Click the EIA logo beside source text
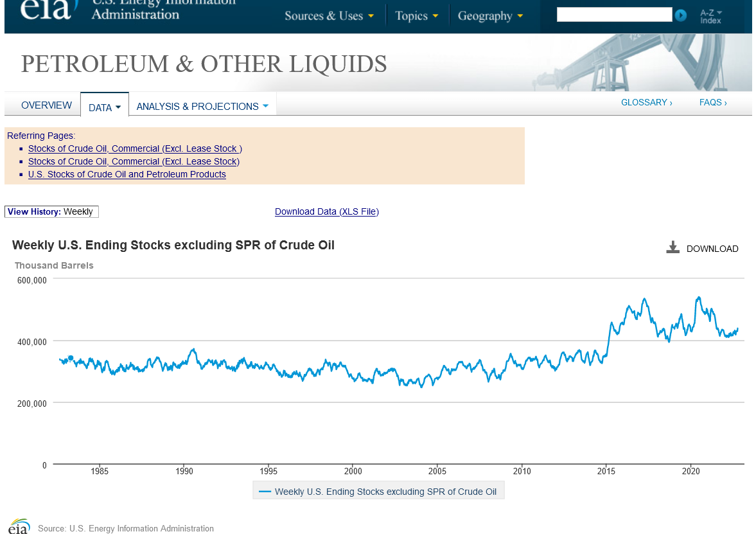The width and height of the screenshot is (756, 534). pos(19,526)
